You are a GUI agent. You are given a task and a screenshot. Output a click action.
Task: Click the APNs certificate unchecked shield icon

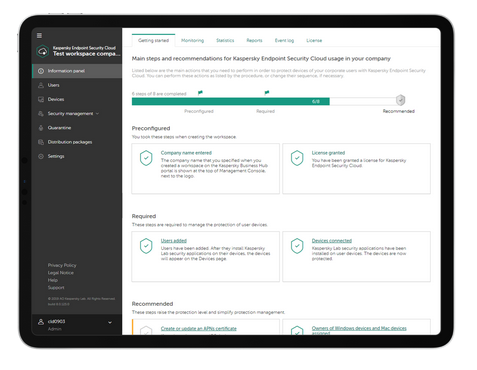(x=146, y=331)
